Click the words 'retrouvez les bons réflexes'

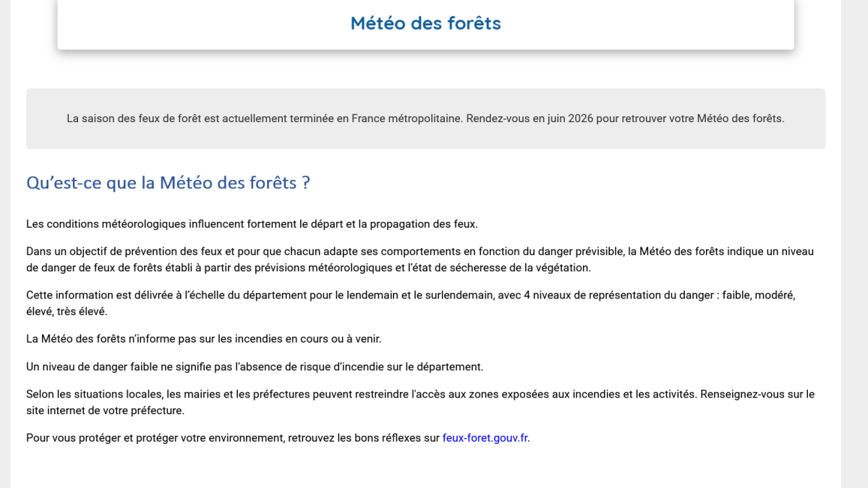pyautogui.click(x=354, y=438)
